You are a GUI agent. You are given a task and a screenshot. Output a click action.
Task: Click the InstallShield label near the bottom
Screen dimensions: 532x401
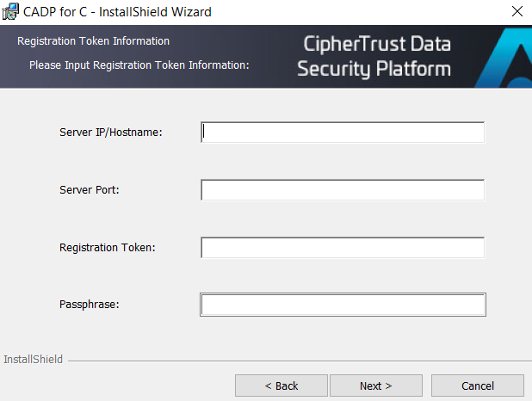tap(34, 360)
